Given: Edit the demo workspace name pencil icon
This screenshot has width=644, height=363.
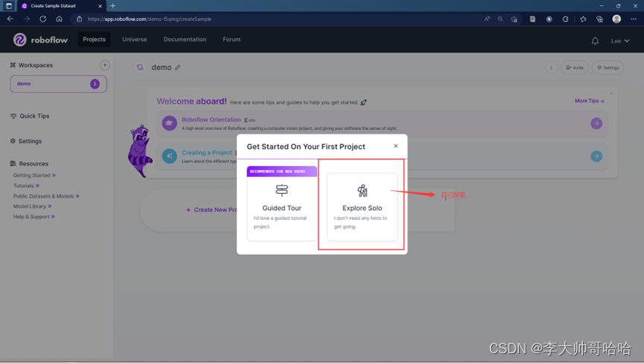Looking at the screenshot, I should point(177,67).
